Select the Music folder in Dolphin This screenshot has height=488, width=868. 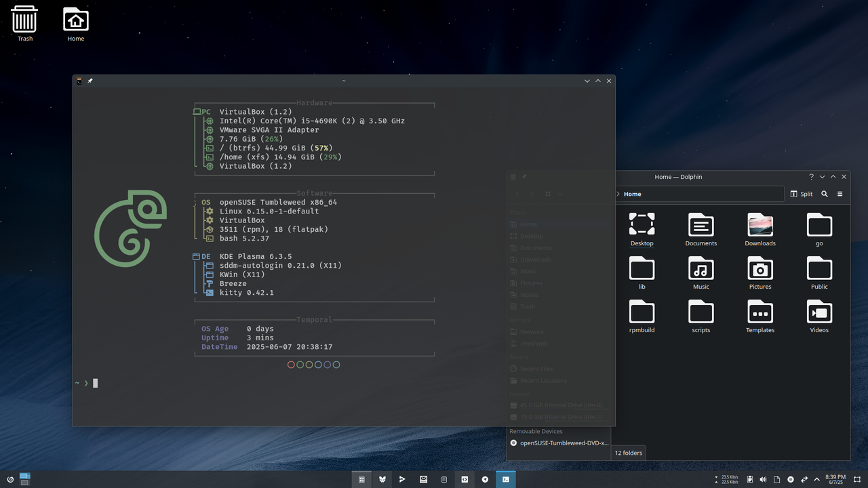(x=701, y=273)
